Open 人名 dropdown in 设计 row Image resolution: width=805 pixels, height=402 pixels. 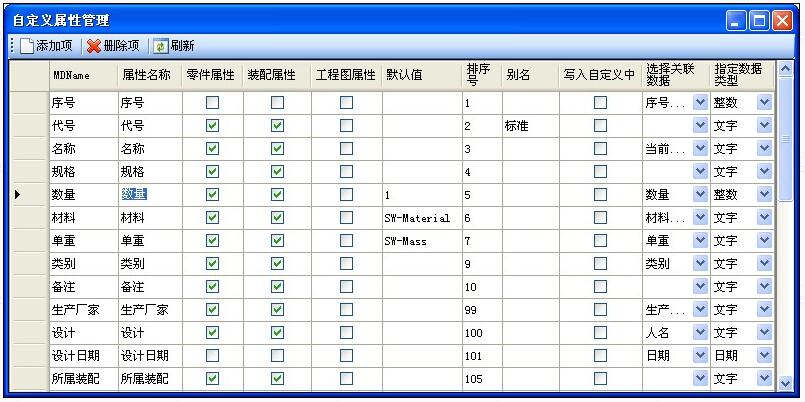700,332
